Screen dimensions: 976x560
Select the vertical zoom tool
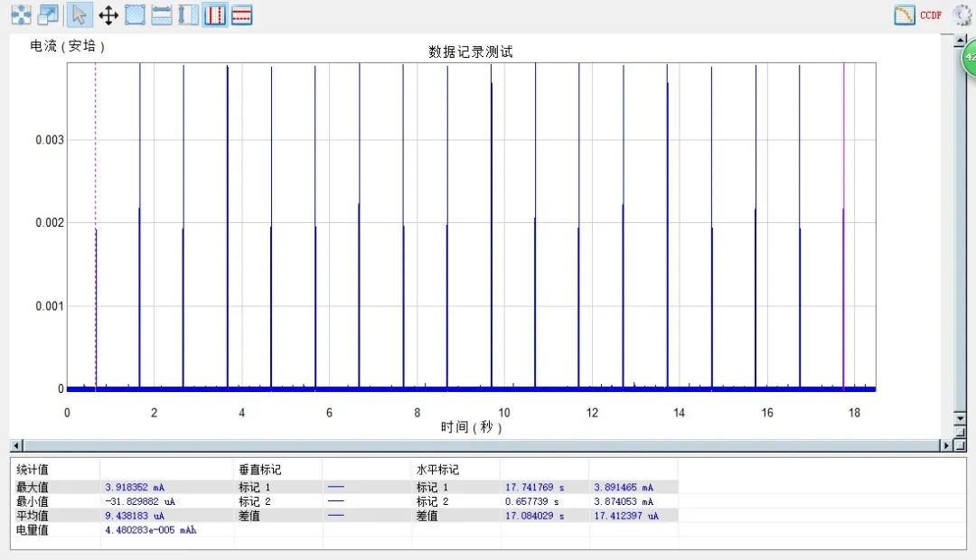pos(188,15)
